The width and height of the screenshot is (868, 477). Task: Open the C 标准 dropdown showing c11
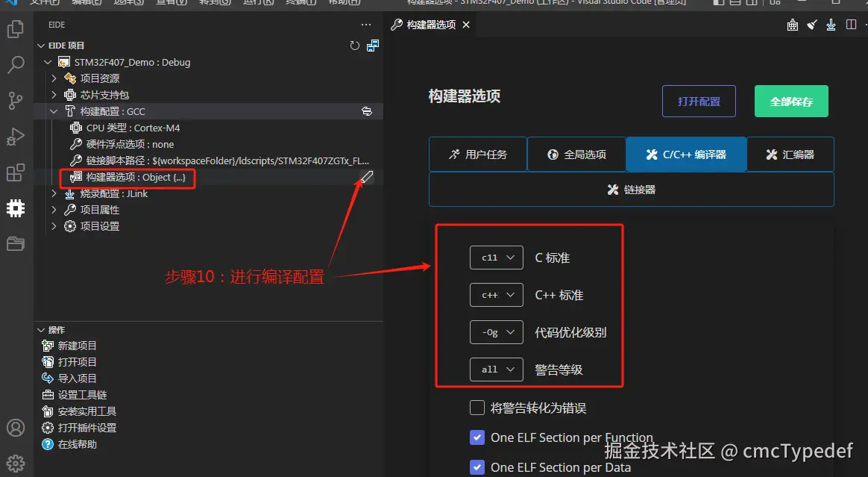point(497,258)
